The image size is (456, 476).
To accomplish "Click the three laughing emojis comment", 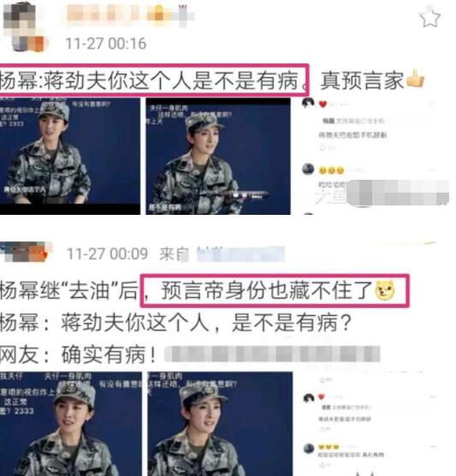I will click(331, 170).
